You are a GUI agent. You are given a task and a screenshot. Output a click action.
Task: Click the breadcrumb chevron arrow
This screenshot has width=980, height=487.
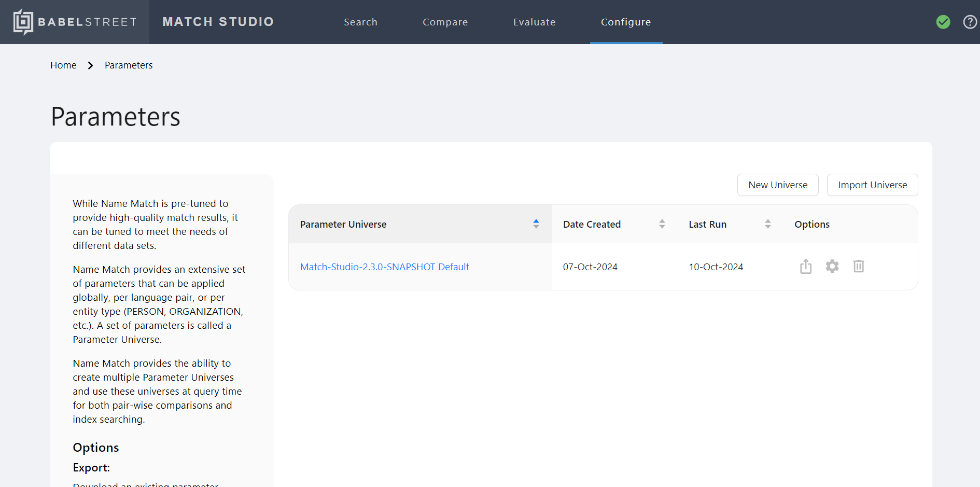click(91, 65)
